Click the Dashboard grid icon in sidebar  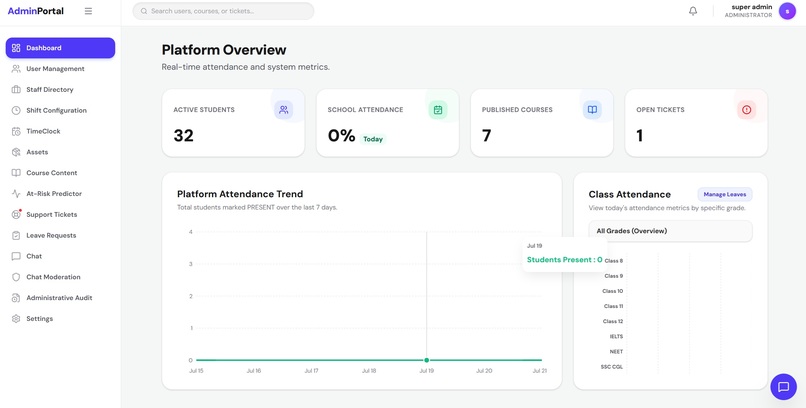coord(16,48)
